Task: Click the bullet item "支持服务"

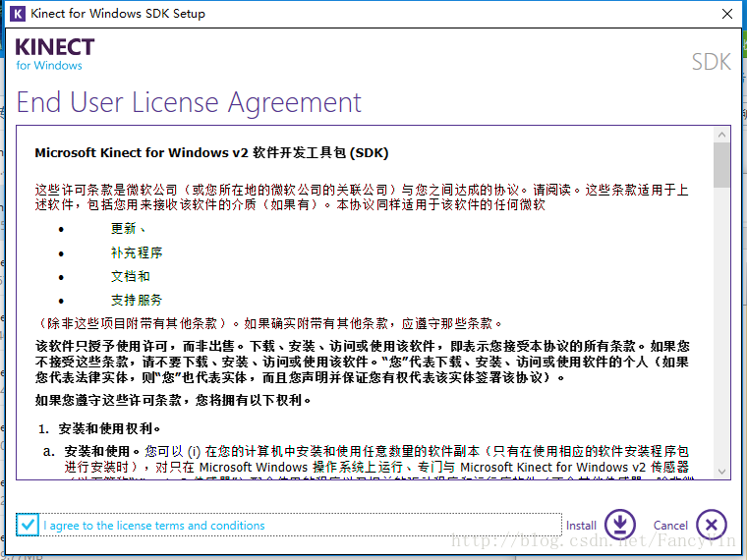Action: coord(137,300)
